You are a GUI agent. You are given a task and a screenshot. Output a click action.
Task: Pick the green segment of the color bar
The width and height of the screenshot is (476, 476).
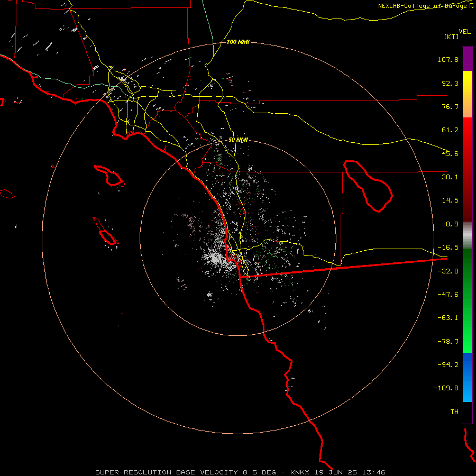point(467,300)
